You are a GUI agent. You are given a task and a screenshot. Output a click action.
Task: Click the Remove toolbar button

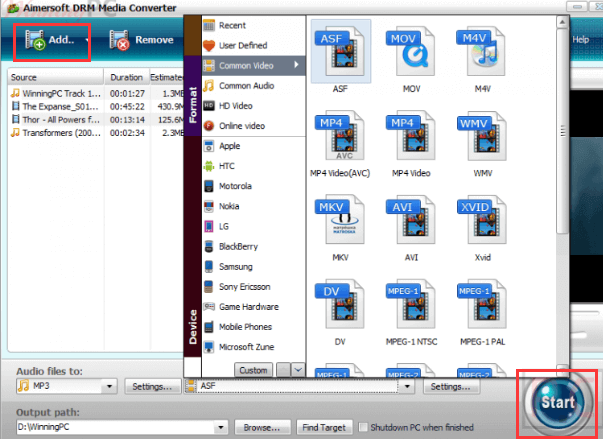(x=141, y=41)
